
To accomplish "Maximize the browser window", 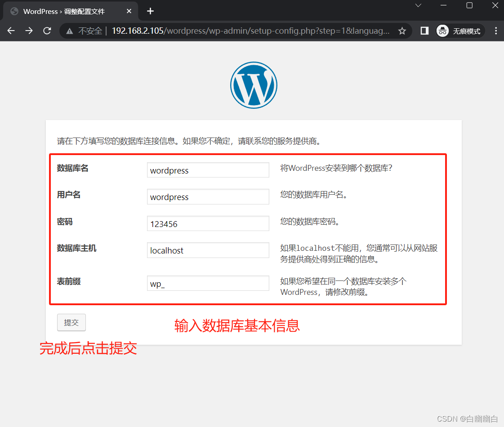I will (x=469, y=5).
